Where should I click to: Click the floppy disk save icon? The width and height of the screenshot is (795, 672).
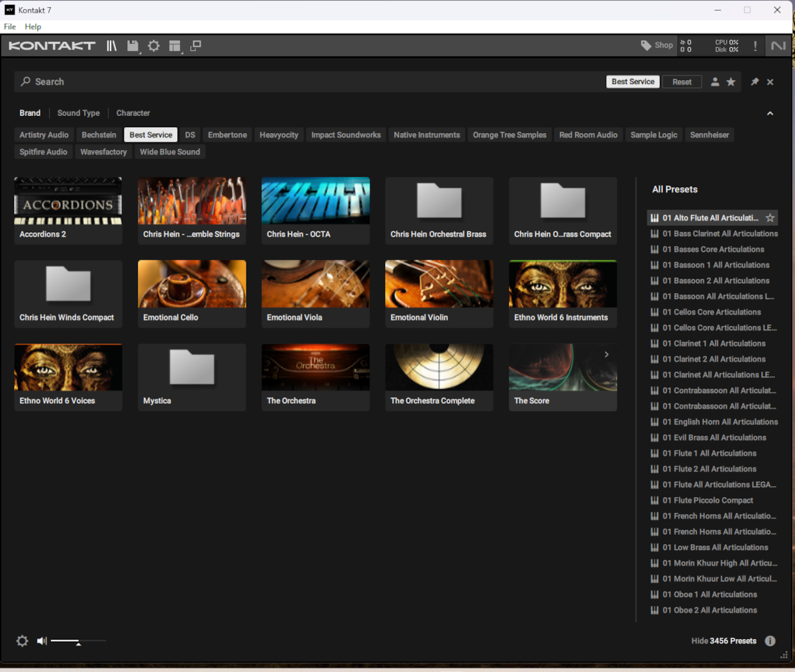click(x=132, y=46)
